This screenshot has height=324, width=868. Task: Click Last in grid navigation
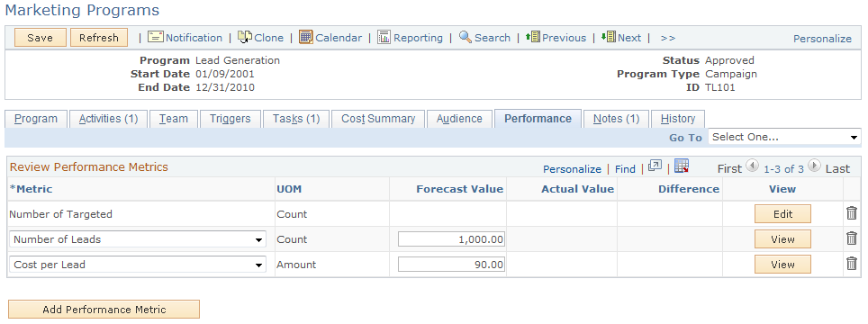coord(837,168)
